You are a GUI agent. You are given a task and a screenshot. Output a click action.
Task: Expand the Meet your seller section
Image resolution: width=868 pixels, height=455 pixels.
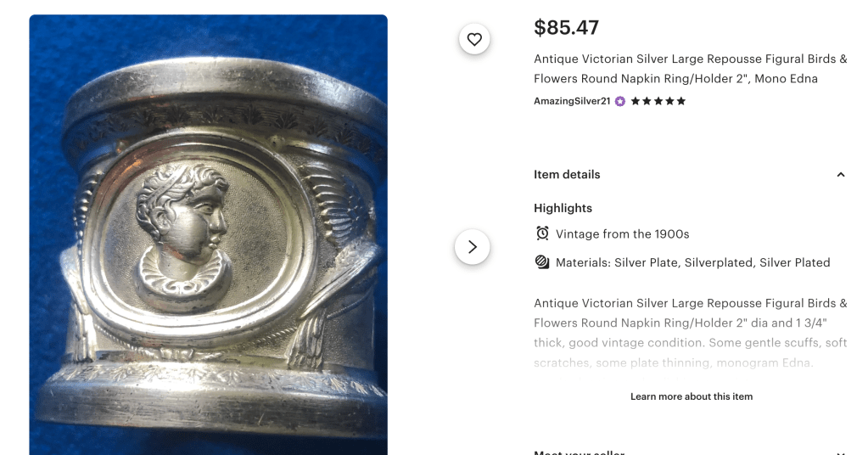coord(841,452)
